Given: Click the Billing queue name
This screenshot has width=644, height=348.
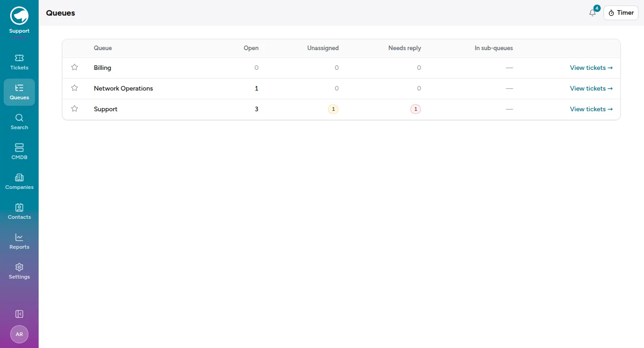Looking at the screenshot, I should 103,68.
